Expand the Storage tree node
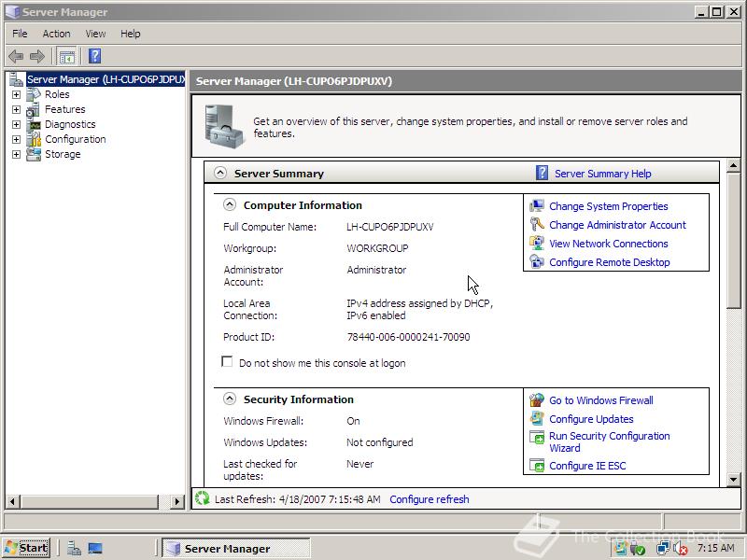The width and height of the screenshot is (747, 560). 16,154
